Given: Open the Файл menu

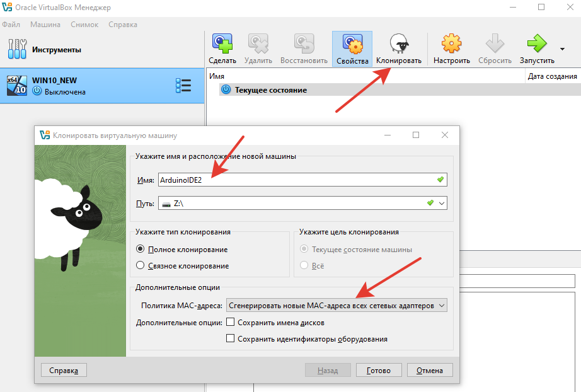Looking at the screenshot, I should click(x=11, y=25).
